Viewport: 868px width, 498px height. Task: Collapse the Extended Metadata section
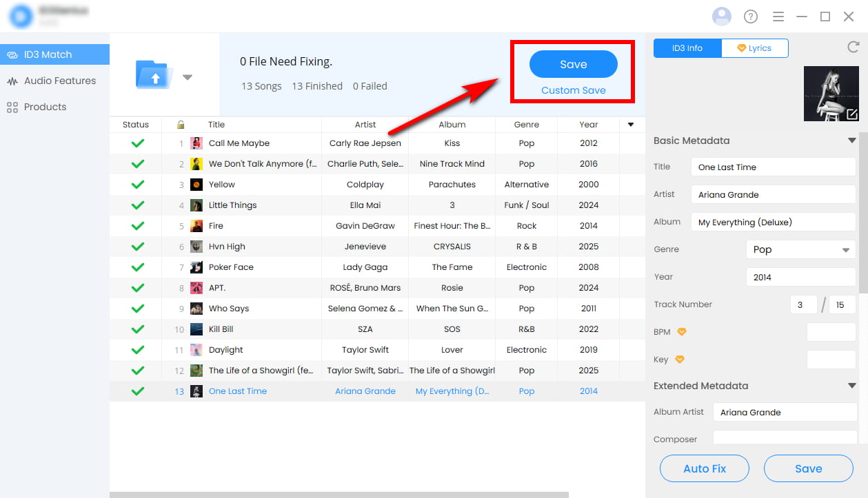point(852,386)
